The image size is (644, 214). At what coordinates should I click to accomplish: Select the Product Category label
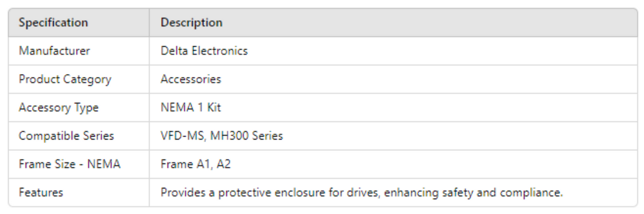tap(65, 79)
